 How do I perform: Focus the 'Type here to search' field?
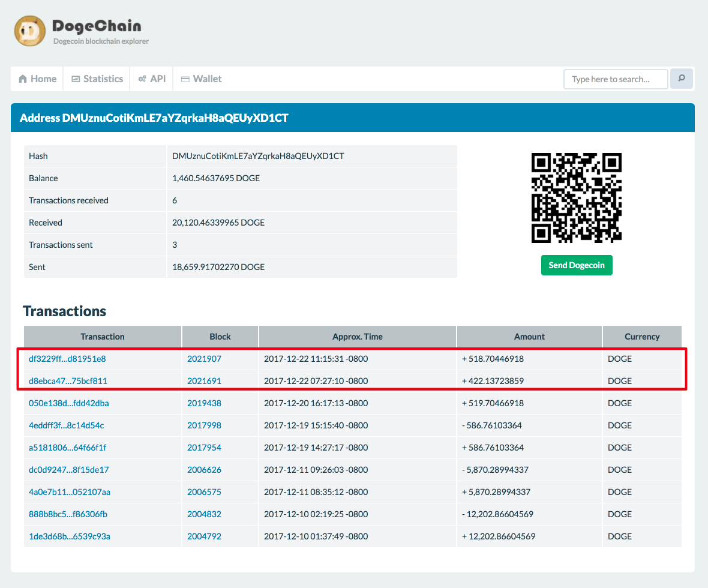[x=616, y=79]
